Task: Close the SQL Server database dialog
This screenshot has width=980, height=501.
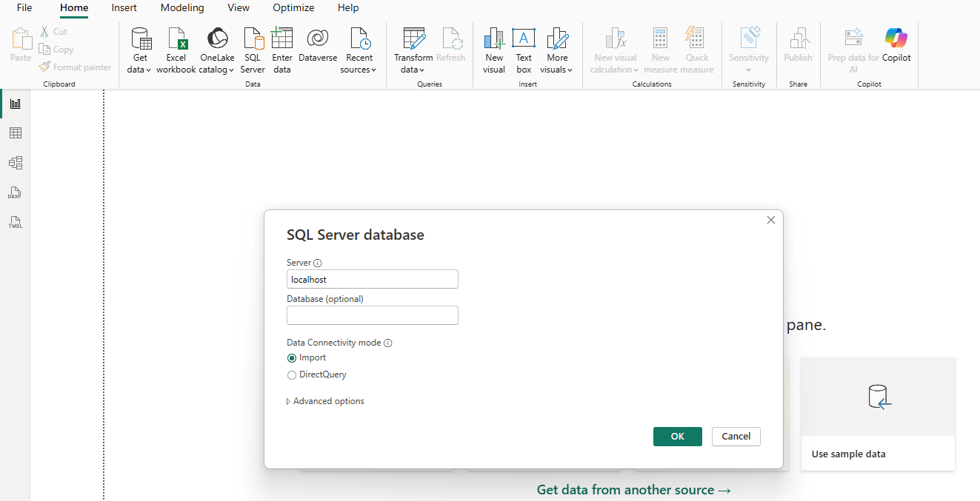Action: (x=771, y=220)
